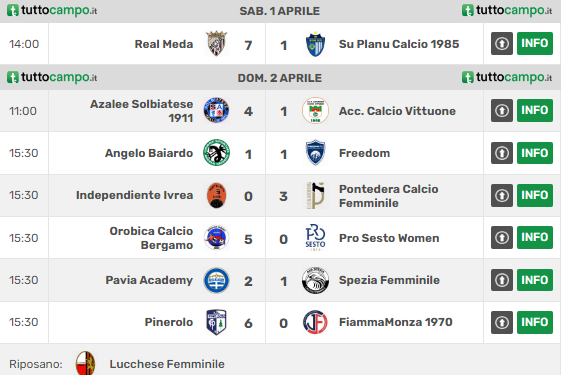Viewport: 562px width, 375px height.
Task: Click the FiammaMonza 1970 crest
Action: pyautogui.click(x=315, y=322)
